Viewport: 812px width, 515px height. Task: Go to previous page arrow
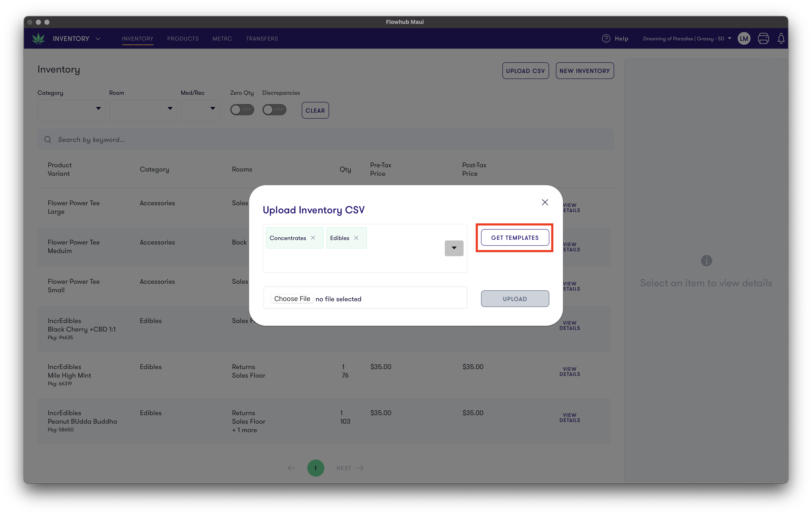pyautogui.click(x=291, y=468)
